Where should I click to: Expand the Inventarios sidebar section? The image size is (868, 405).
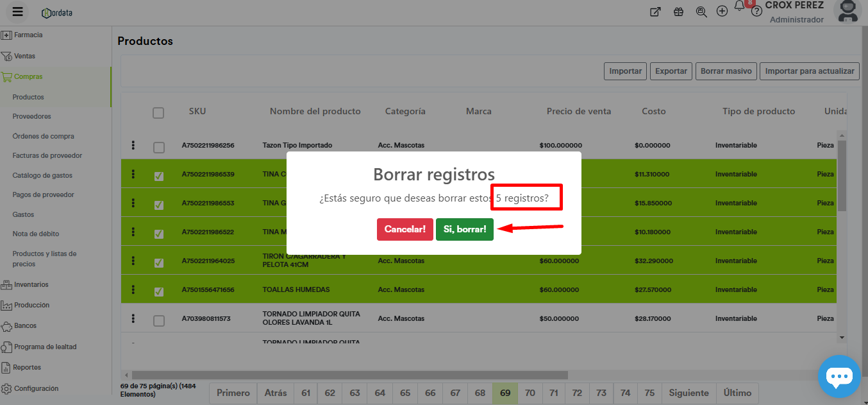coord(31,284)
